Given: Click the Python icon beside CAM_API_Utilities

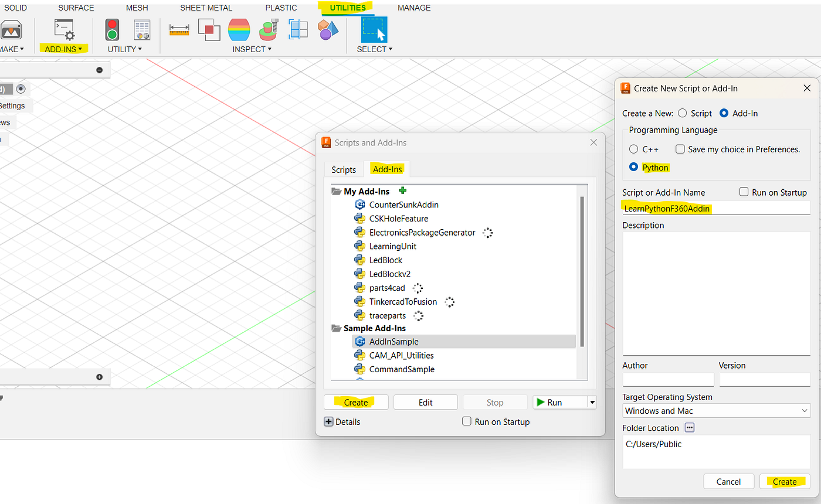Looking at the screenshot, I should [x=360, y=355].
